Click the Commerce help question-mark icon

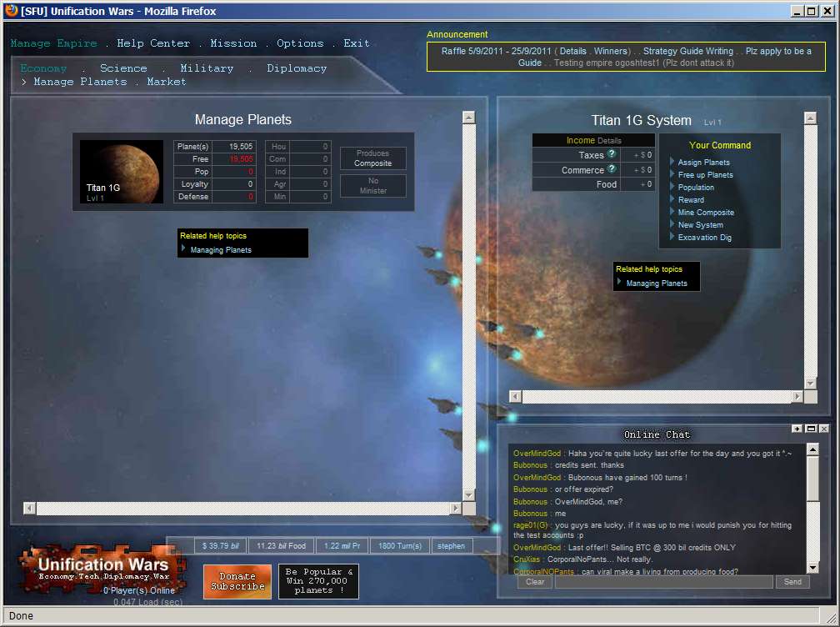[x=612, y=170]
